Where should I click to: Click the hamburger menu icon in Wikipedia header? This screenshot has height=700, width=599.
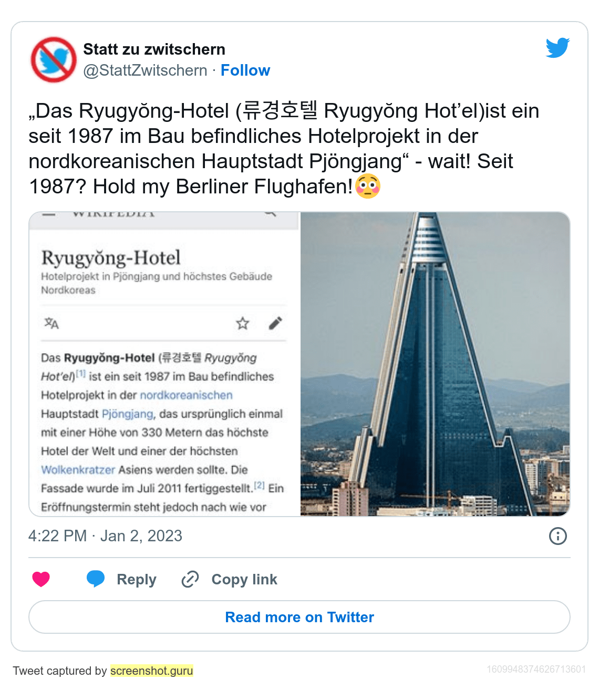(49, 214)
